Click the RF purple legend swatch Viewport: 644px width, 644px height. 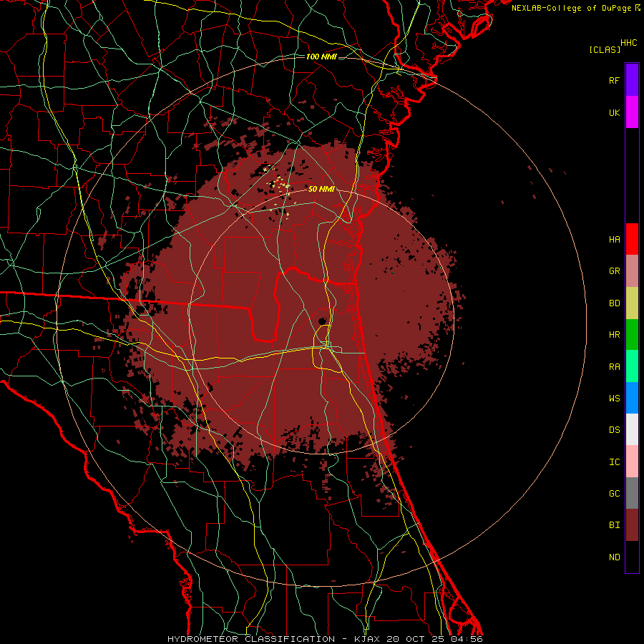click(632, 80)
